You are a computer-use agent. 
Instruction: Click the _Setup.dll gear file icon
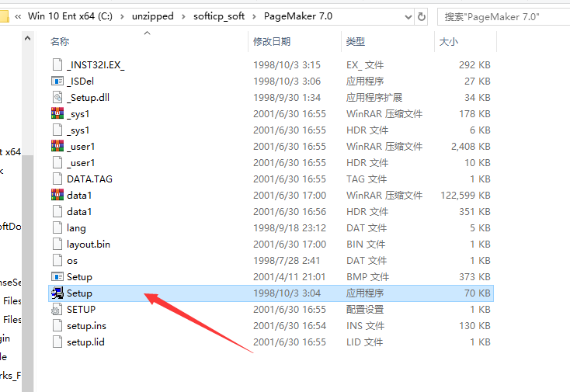tap(57, 97)
